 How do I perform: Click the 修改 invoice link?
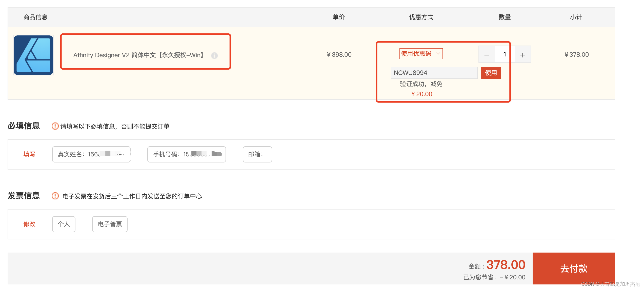pyautogui.click(x=29, y=224)
